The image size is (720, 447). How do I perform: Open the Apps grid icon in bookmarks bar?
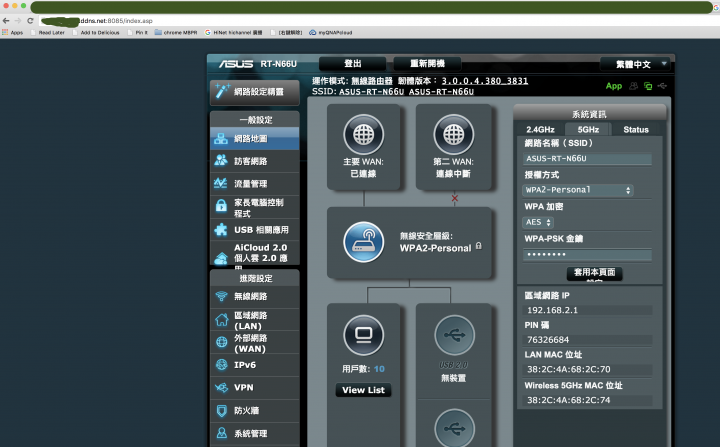pyautogui.click(x=5, y=32)
